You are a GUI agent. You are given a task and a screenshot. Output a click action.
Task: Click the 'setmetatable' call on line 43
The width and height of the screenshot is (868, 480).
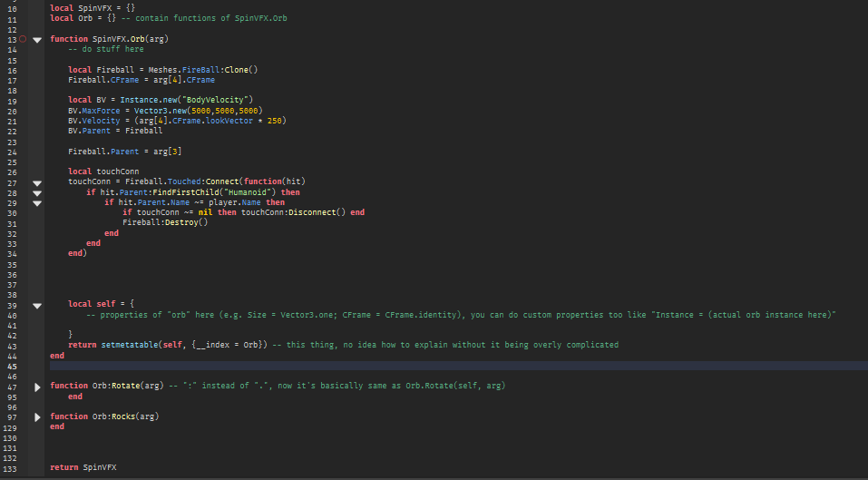130,345
